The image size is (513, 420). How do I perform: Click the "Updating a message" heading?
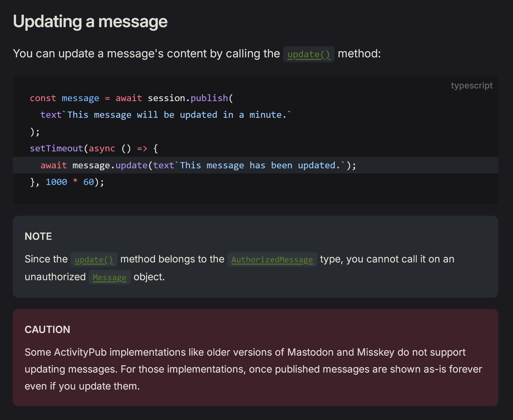[x=90, y=22]
